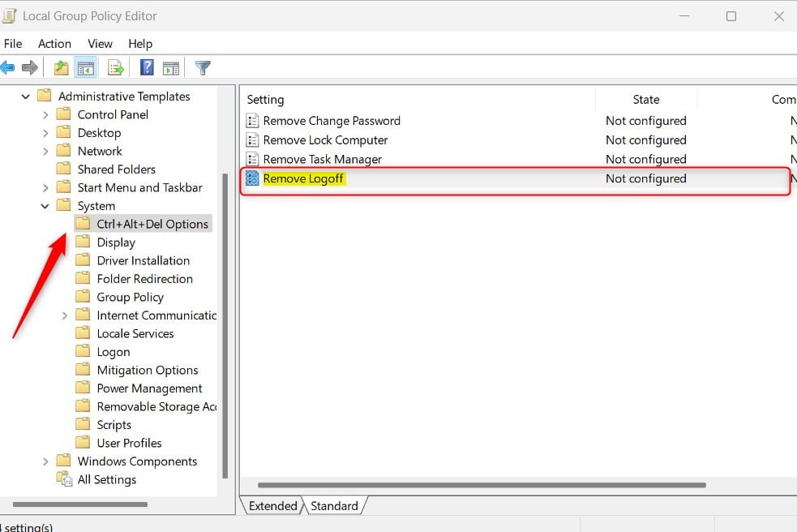Click the Forward arrow toolbar icon
797x532 pixels.
pyautogui.click(x=30, y=67)
